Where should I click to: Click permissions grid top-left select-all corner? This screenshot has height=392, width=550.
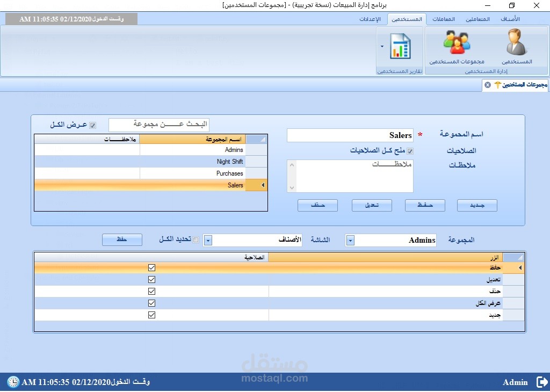[513, 257]
